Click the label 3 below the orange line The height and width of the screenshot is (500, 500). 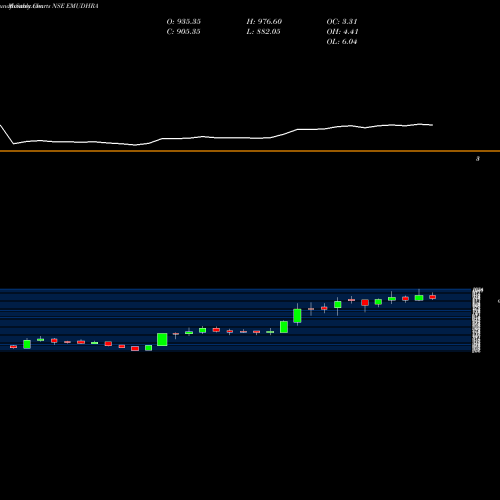coord(478,159)
